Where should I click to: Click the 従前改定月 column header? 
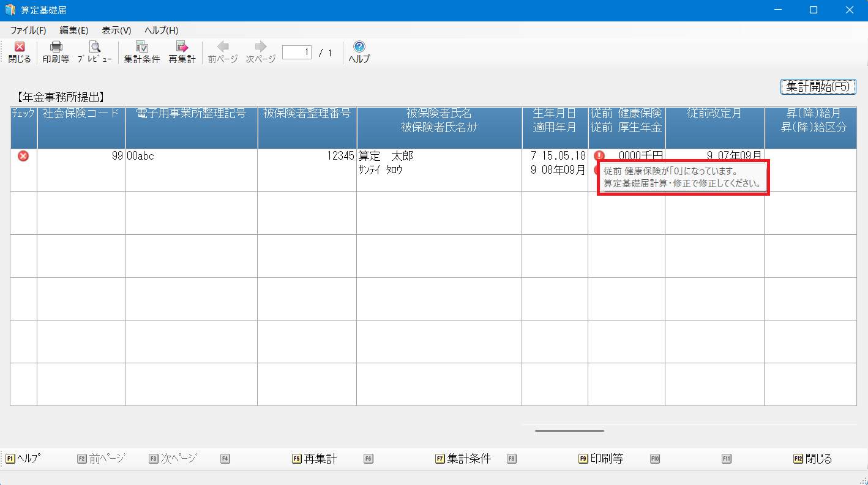pyautogui.click(x=714, y=128)
